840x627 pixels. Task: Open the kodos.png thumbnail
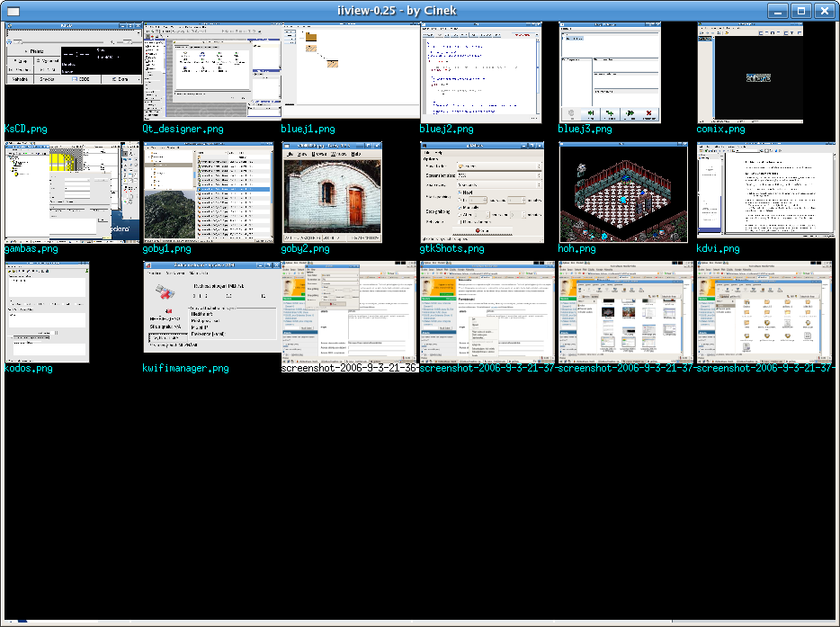[47, 312]
